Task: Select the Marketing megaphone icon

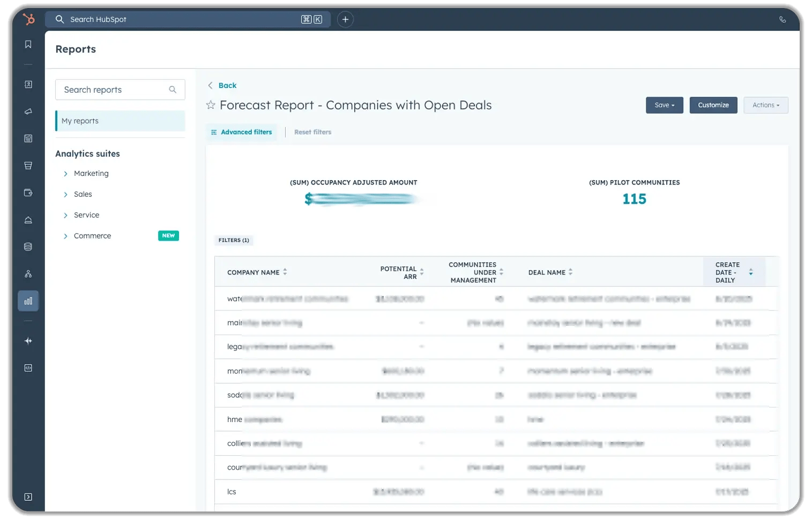Action: pyautogui.click(x=28, y=111)
